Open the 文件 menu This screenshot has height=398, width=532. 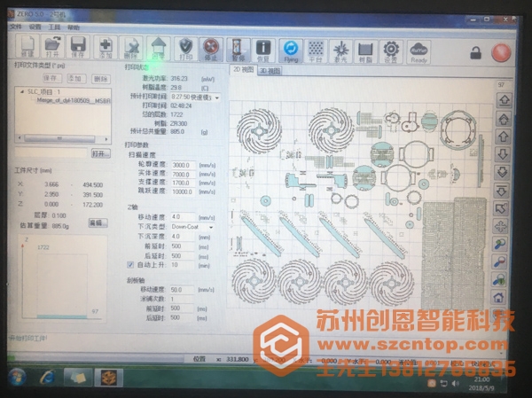click(15, 27)
